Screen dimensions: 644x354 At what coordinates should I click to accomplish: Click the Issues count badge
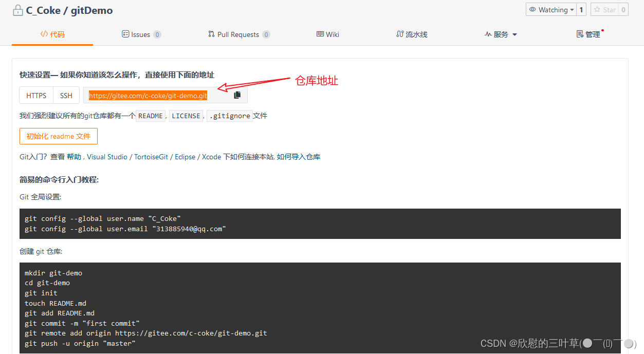pyautogui.click(x=157, y=34)
